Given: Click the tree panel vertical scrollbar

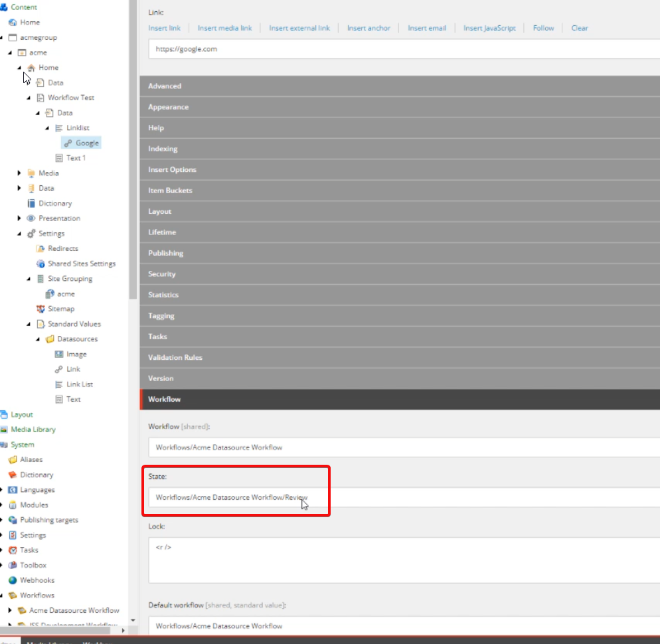Looking at the screenshot, I should pos(133,149).
